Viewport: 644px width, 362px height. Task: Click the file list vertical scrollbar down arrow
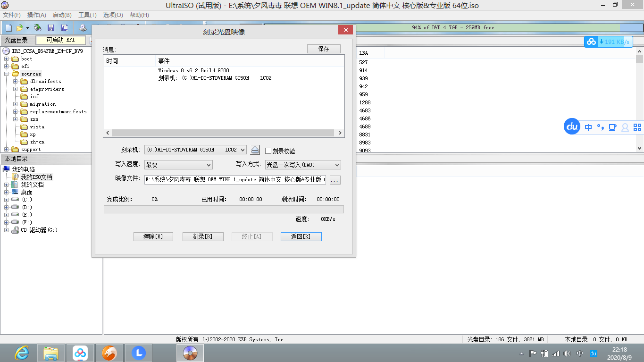coord(640,148)
